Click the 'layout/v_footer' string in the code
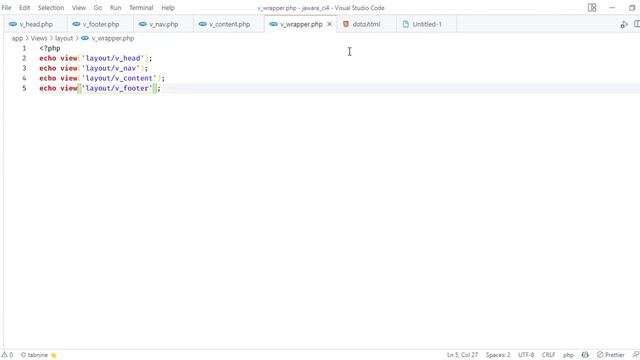Image resolution: width=640 pixels, height=360 pixels. tap(117, 88)
